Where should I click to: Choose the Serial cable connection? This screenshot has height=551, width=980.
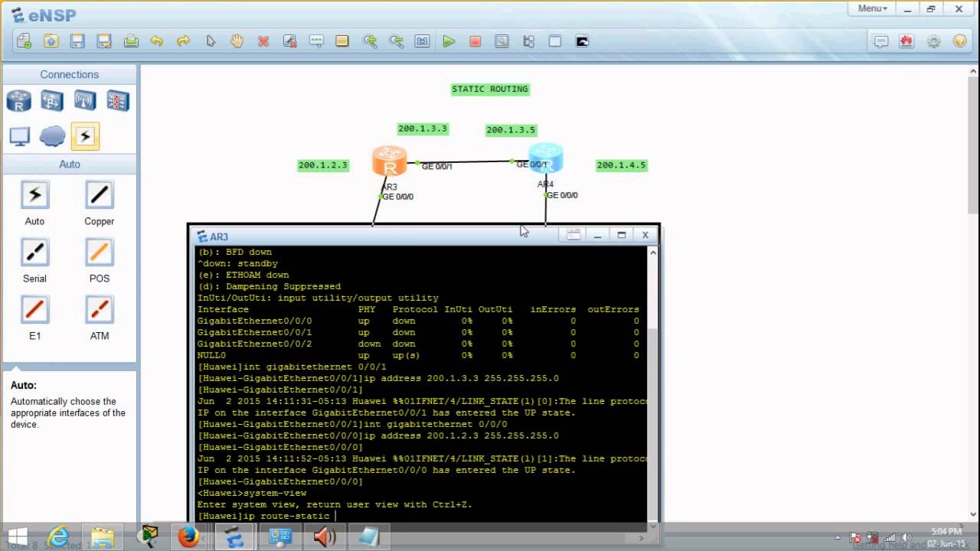[34, 253]
